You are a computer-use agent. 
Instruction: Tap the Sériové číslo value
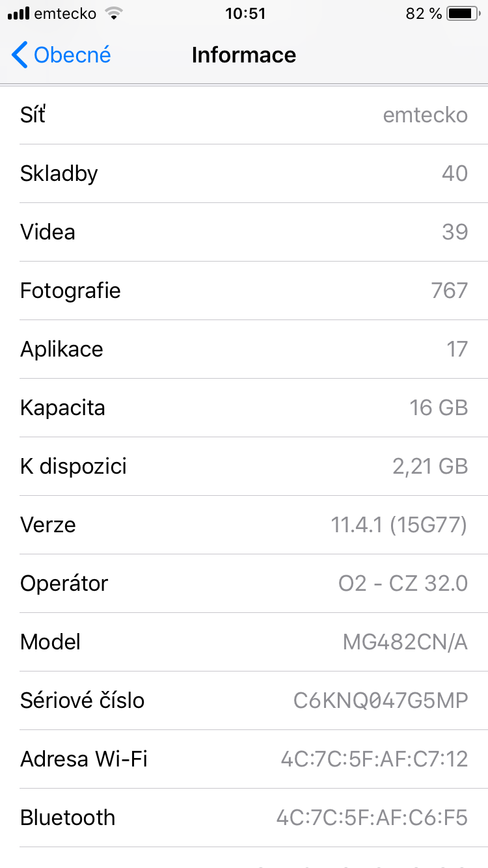[x=381, y=701]
